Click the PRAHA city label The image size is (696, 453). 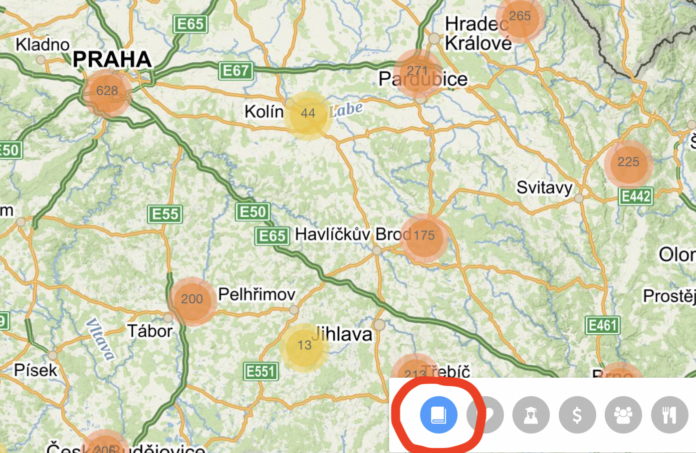tap(112, 59)
